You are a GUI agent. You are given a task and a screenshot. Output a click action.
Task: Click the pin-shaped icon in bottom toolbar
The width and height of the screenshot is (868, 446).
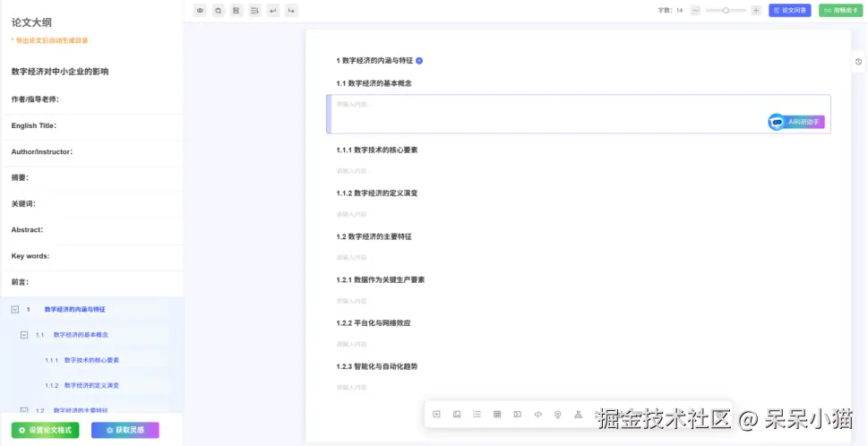(x=557, y=414)
